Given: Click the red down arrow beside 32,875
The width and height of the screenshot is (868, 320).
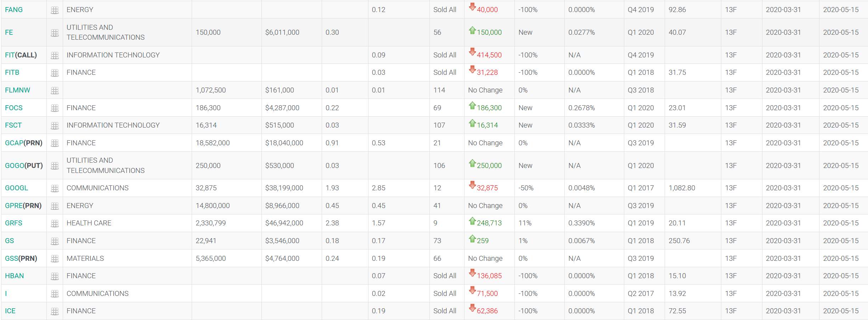Looking at the screenshot, I should point(472,185).
